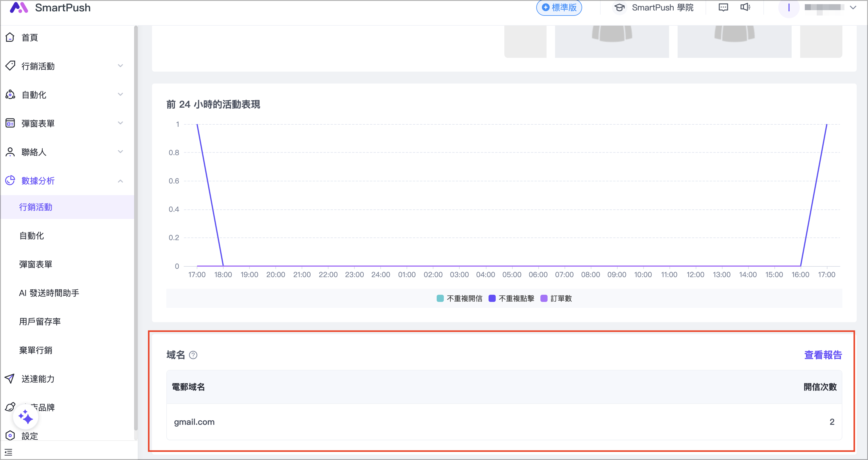Open 用戶留存率 submenu item
This screenshot has width=868, height=460.
click(40, 321)
